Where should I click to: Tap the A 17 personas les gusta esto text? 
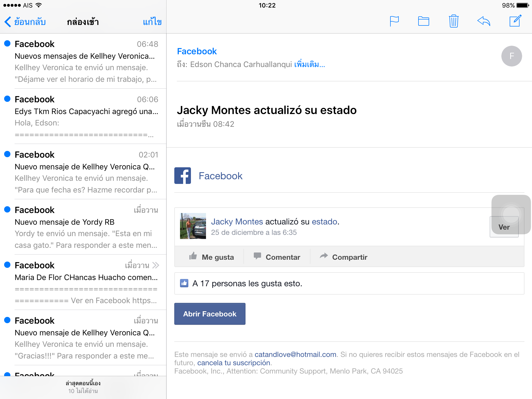(247, 283)
